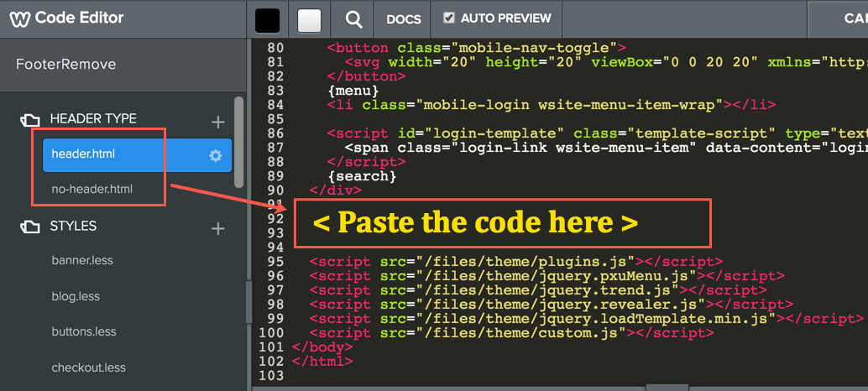Open banner.less stylesheet
This screenshot has height=391, width=868.
[82, 260]
